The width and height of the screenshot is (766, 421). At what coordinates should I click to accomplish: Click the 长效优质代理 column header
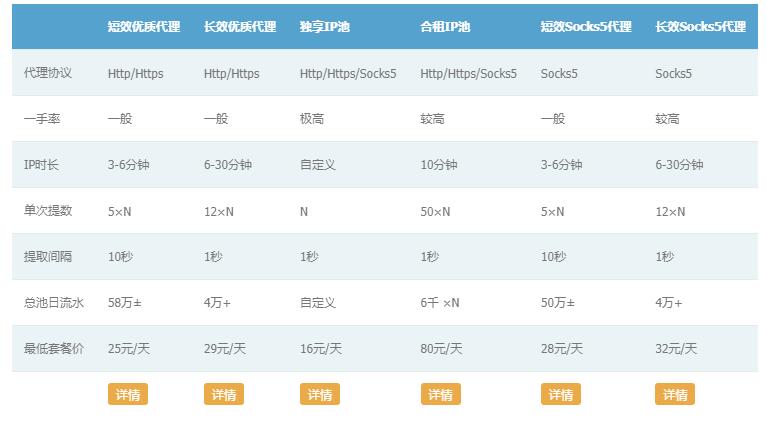pos(240,27)
